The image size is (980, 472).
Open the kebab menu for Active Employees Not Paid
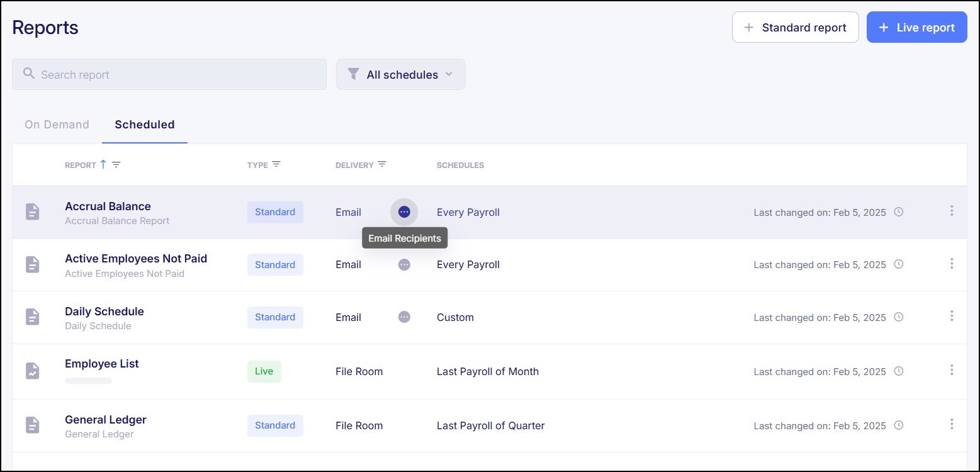pos(952,264)
